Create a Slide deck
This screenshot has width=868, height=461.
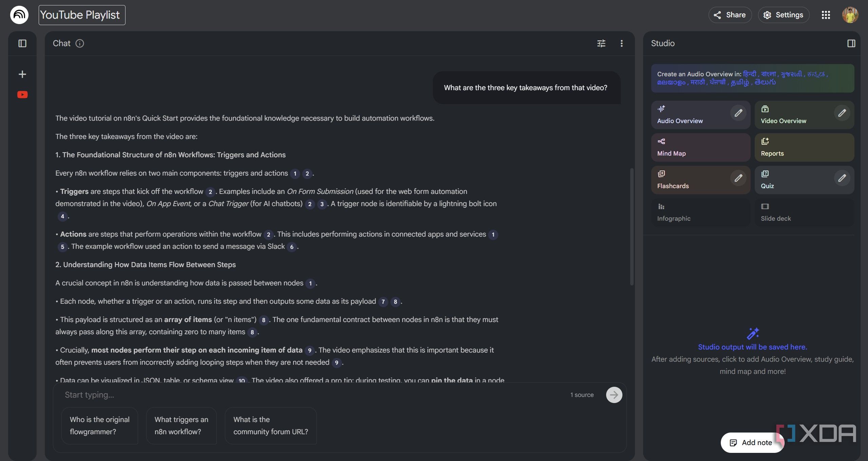[804, 213]
